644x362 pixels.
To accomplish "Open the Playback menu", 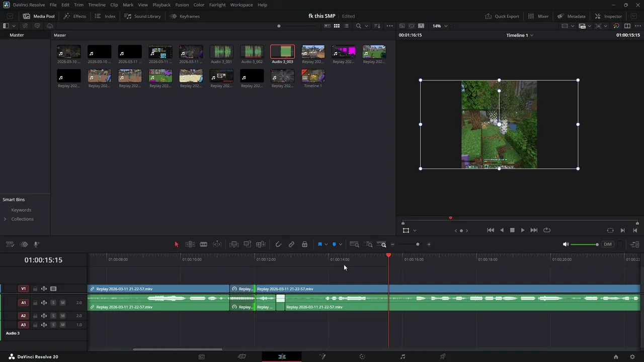I will (x=162, y=5).
